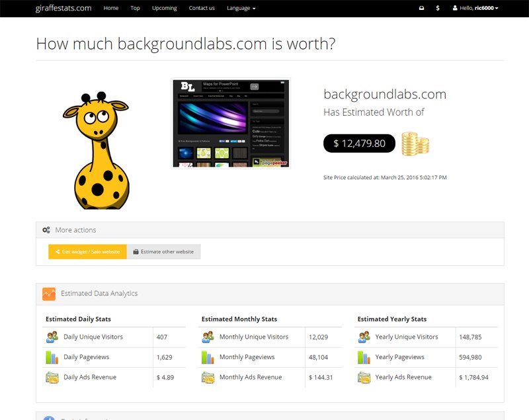This screenshot has height=420, width=529.
Task: Select the monthly revenue value $ 144.31
Action: tap(321, 378)
